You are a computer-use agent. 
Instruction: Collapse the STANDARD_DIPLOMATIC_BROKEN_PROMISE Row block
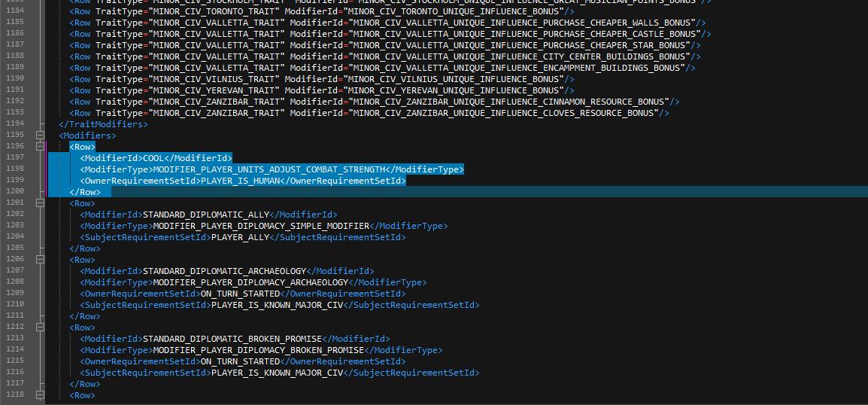(40, 327)
